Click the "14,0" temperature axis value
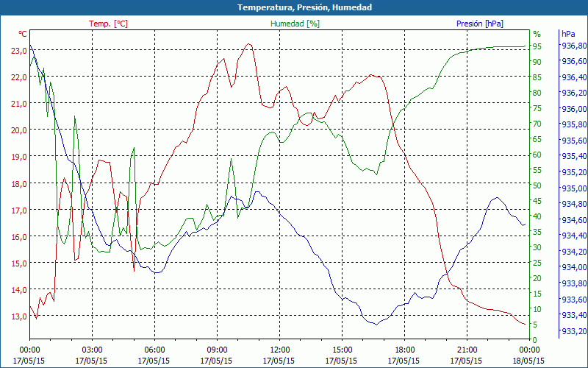 [x=19, y=290]
